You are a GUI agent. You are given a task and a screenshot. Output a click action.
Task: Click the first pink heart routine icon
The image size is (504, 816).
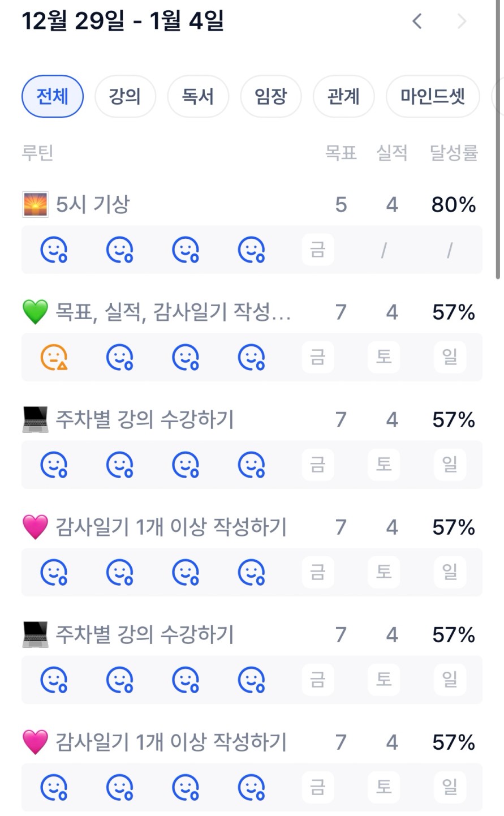[35, 527]
